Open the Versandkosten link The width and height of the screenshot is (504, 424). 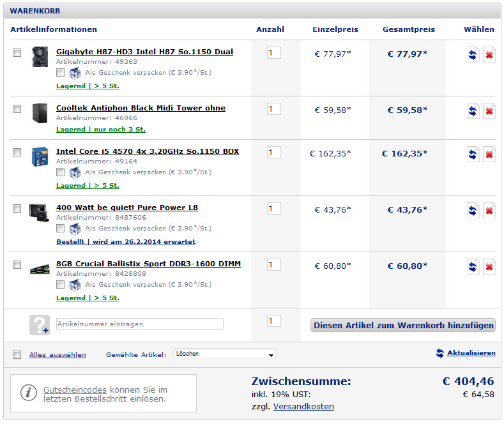[x=303, y=407]
